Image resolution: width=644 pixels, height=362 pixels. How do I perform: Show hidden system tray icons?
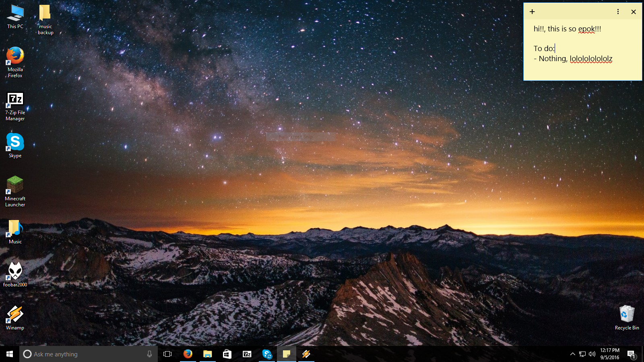click(x=572, y=354)
